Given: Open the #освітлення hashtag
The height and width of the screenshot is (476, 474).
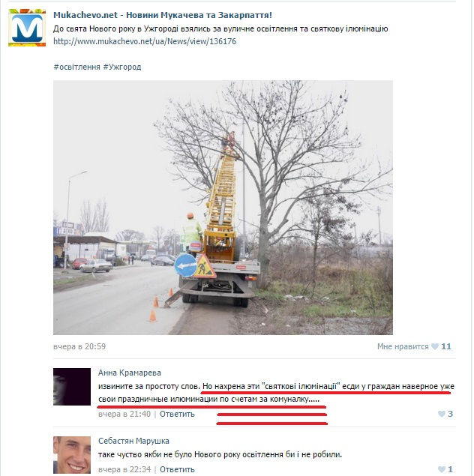Looking at the screenshot, I should pos(76,67).
